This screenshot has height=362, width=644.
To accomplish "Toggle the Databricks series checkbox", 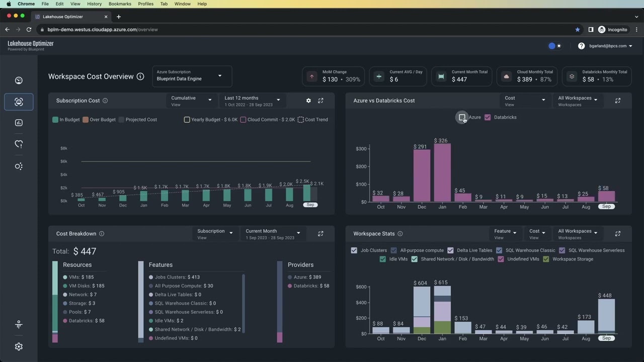I will pyautogui.click(x=488, y=117).
